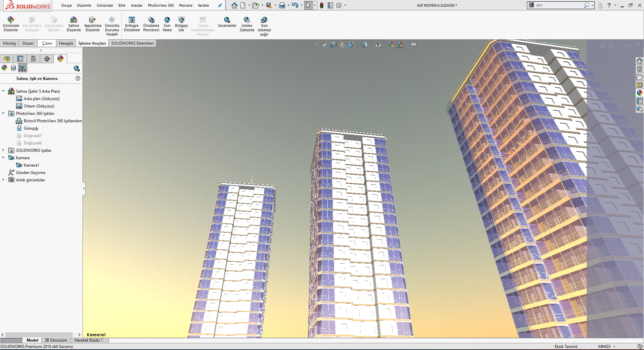Screen dimensions: 644x350
Task: Open the FeatureManager design tree tab
Action: (x=7, y=59)
